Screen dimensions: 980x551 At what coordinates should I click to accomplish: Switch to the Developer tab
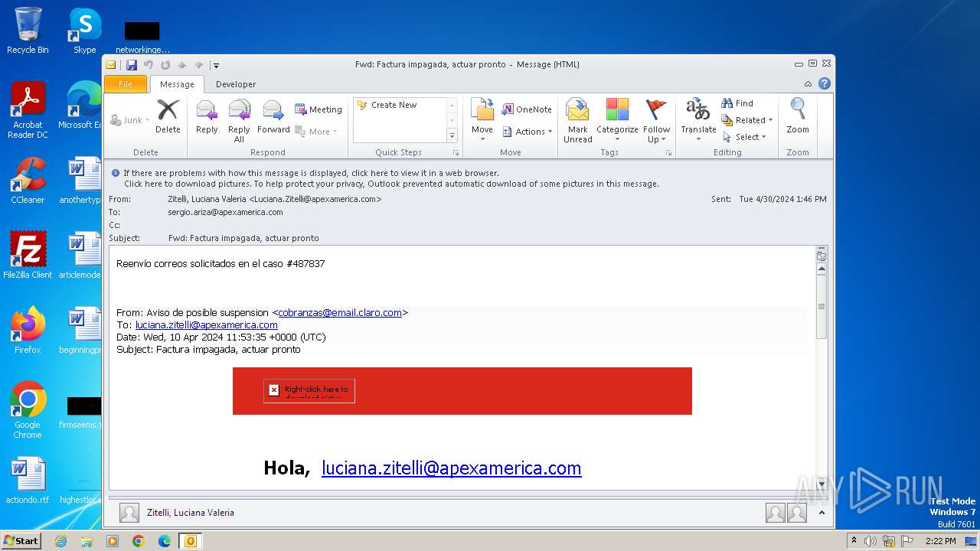coord(236,84)
